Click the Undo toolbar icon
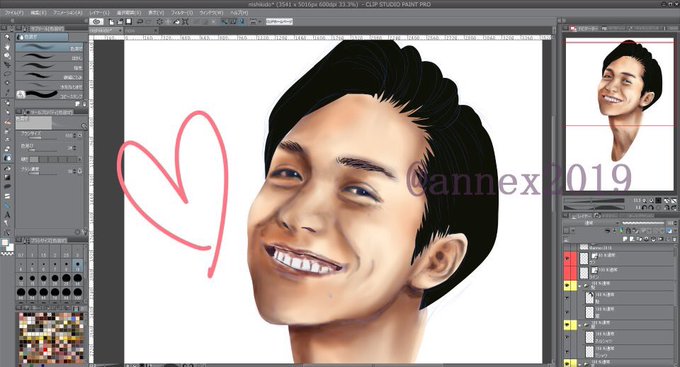 click(140, 21)
